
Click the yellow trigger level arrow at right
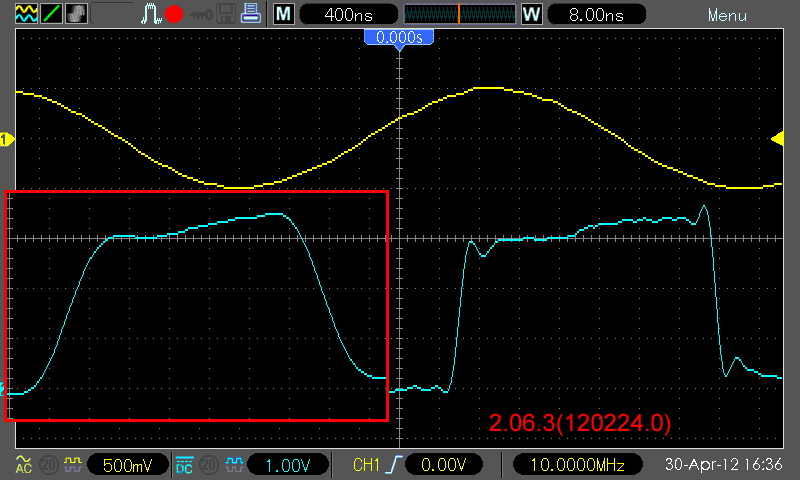point(778,139)
